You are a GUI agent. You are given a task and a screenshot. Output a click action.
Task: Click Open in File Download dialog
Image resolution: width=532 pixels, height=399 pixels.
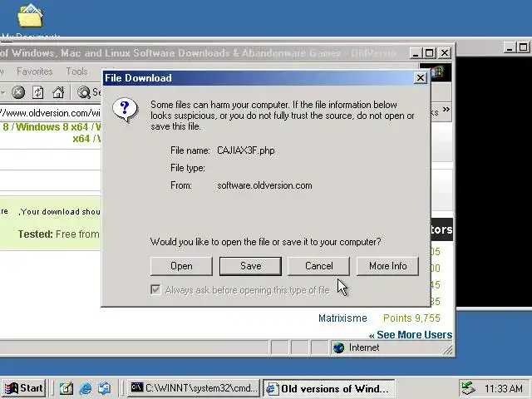click(181, 266)
